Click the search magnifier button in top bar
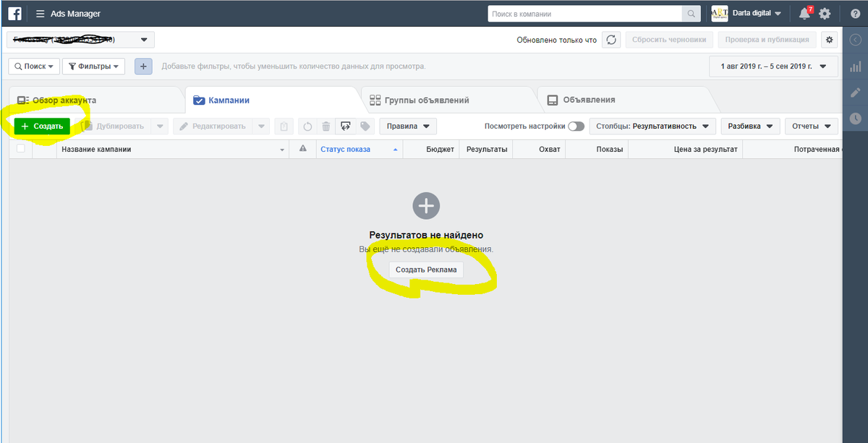 (x=692, y=14)
